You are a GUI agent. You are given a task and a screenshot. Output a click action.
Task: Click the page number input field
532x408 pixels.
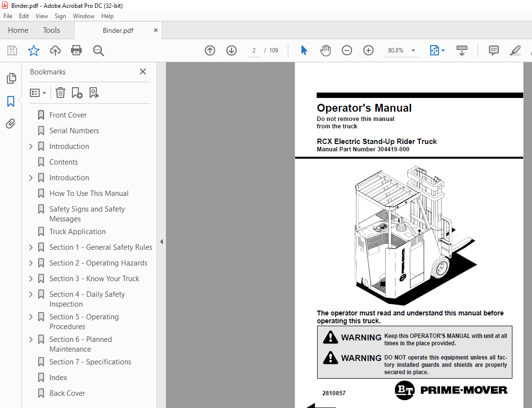[254, 50]
